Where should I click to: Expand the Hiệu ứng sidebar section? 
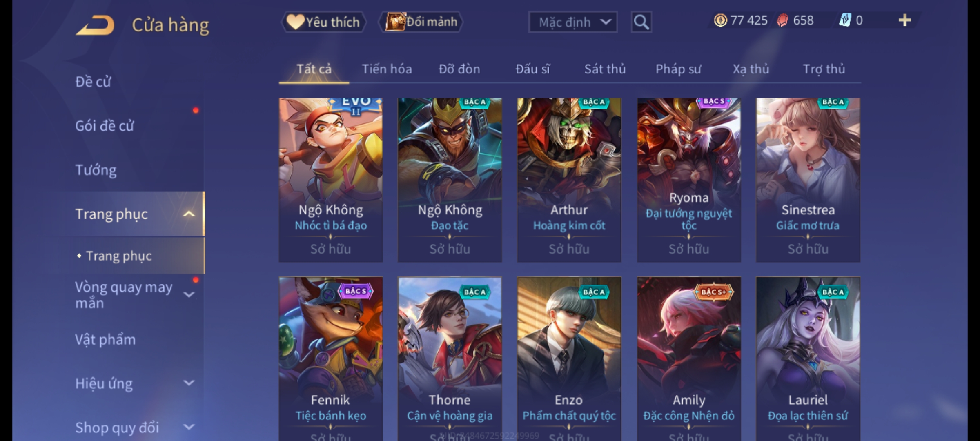coord(189,383)
